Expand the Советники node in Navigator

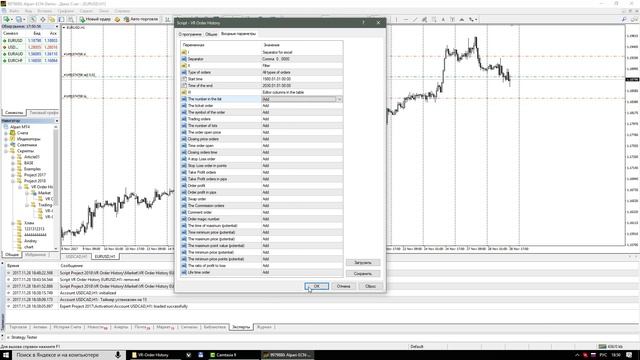[6, 145]
